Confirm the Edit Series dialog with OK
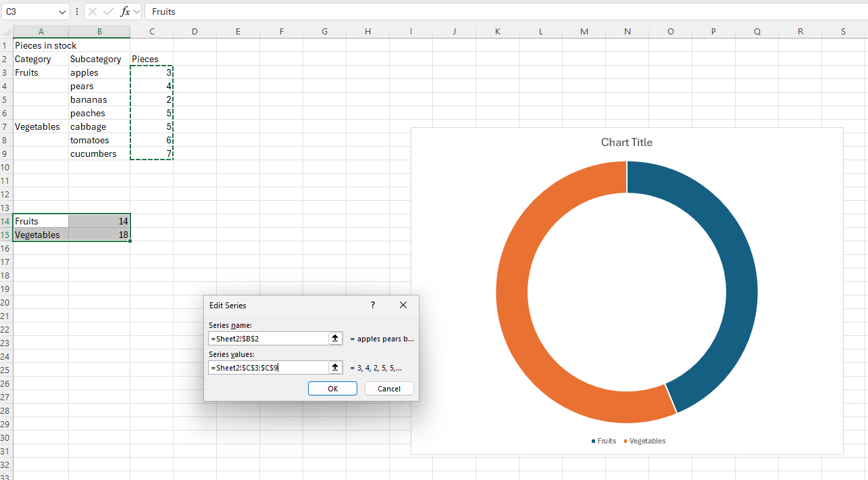The image size is (868, 480). point(332,389)
